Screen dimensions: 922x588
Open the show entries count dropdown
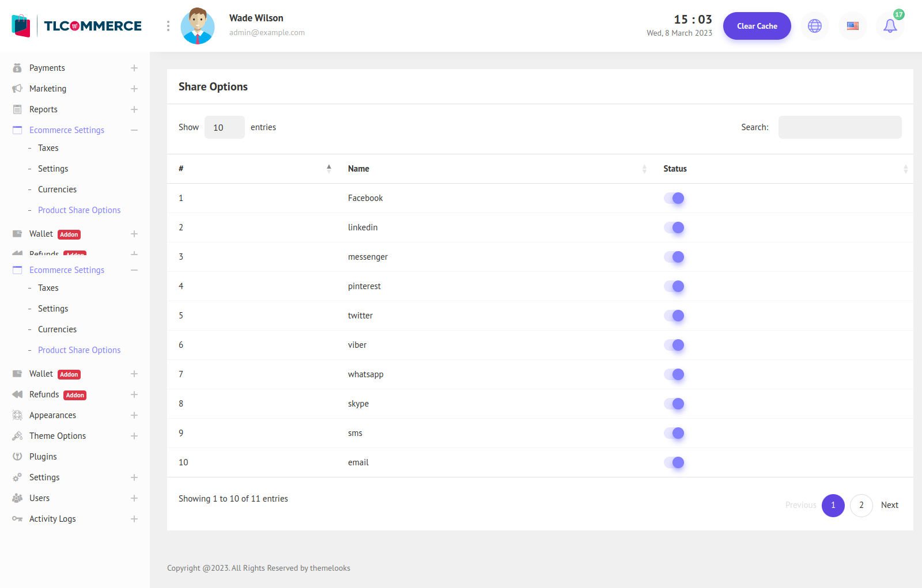[x=224, y=127]
